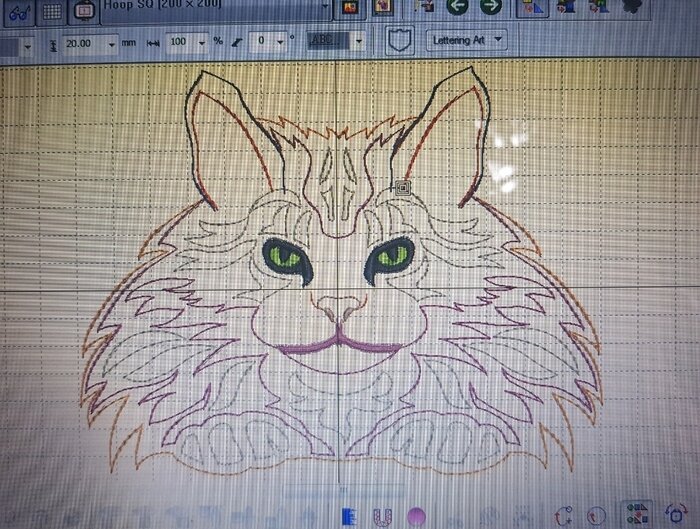Click the small selection handle near cat's right ear
Viewport: 700px width, 529px height.
click(403, 187)
